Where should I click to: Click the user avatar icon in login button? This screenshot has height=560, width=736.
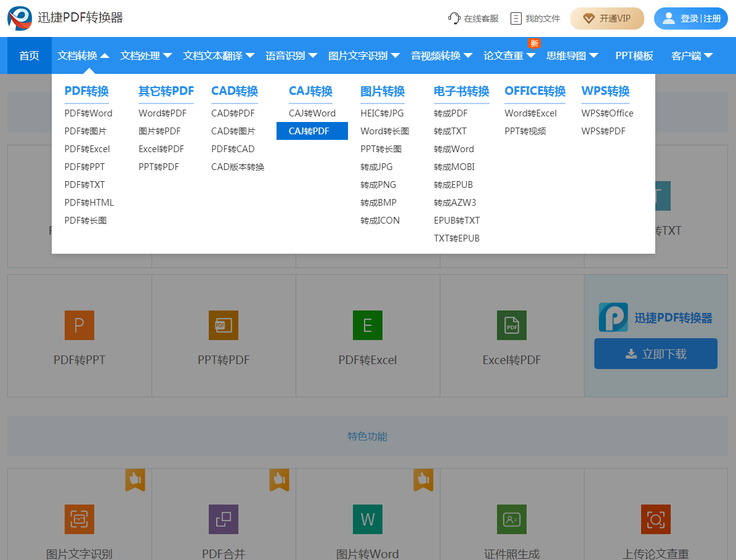coord(668,18)
